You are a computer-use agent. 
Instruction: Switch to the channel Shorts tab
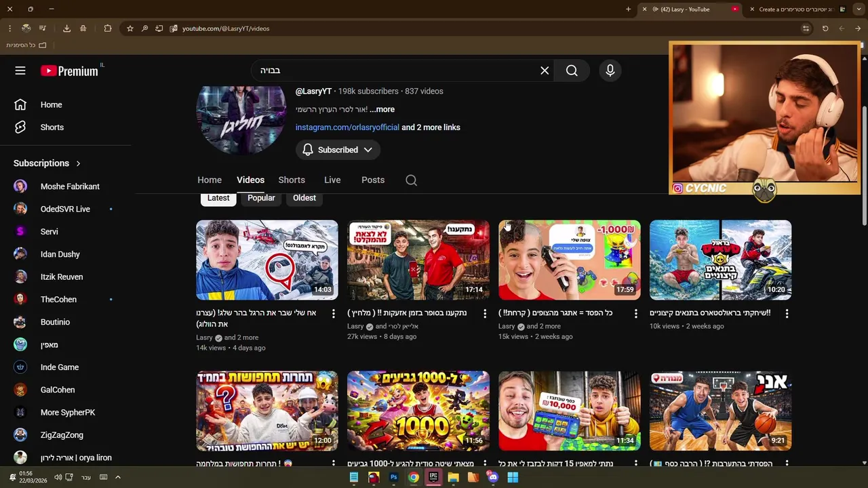coord(292,180)
